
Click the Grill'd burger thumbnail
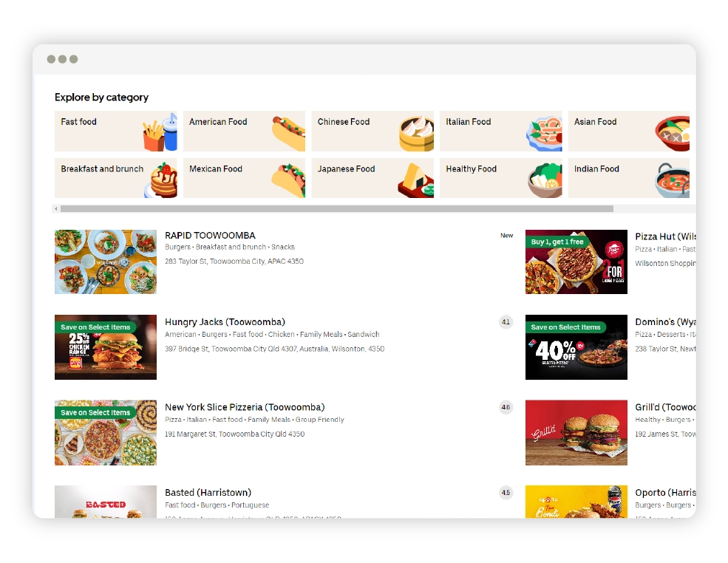point(576,432)
